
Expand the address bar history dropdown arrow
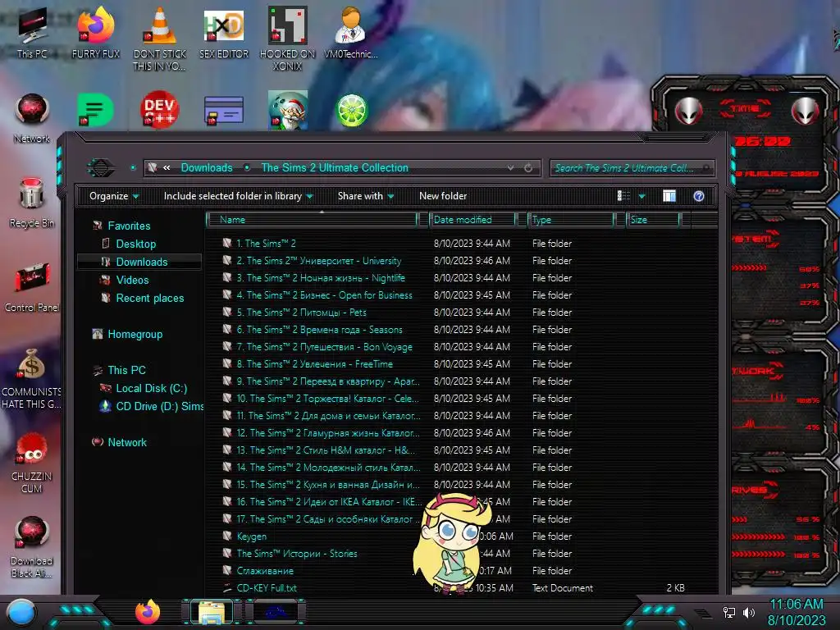pos(510,168)
